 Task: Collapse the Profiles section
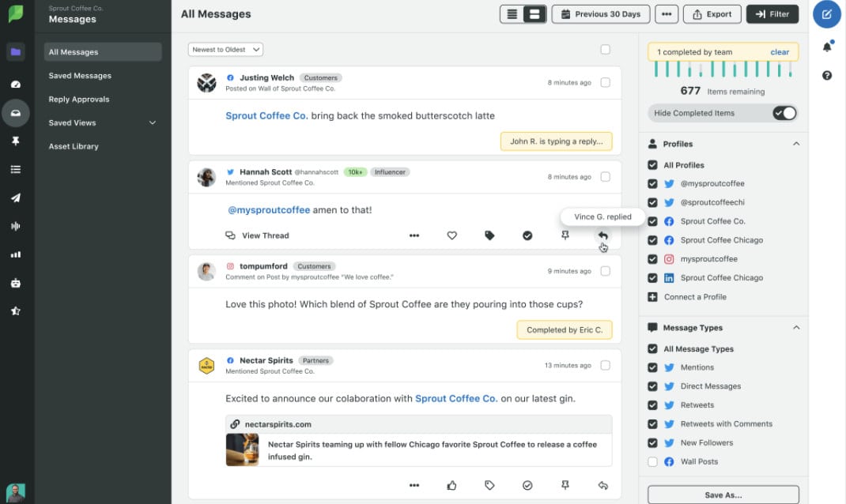click(796, 144)
